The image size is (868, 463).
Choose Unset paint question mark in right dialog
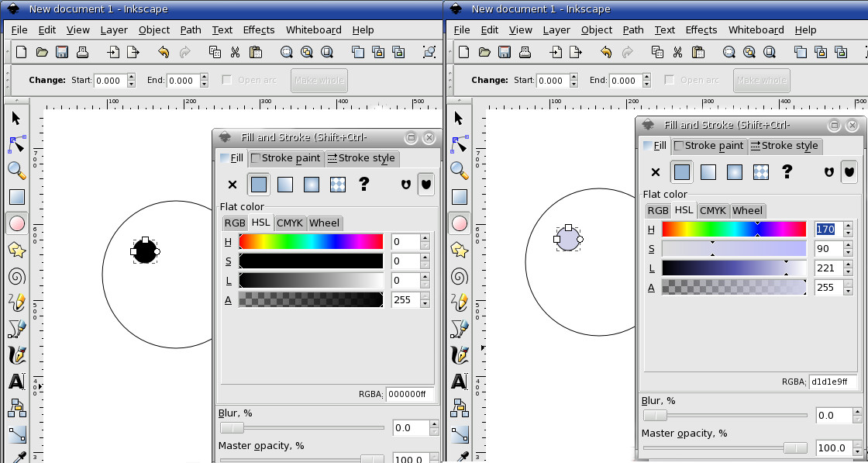(x=787, y=171)
